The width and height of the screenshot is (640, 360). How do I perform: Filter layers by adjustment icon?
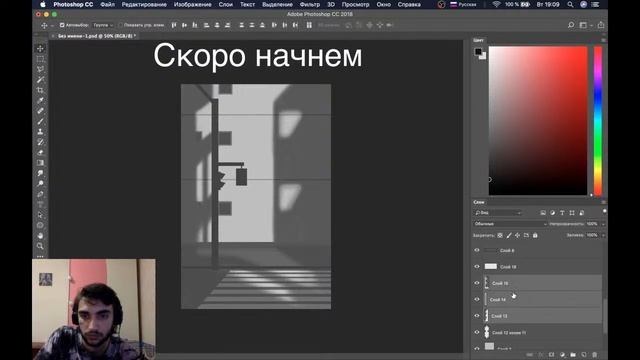tap(553, 213)
